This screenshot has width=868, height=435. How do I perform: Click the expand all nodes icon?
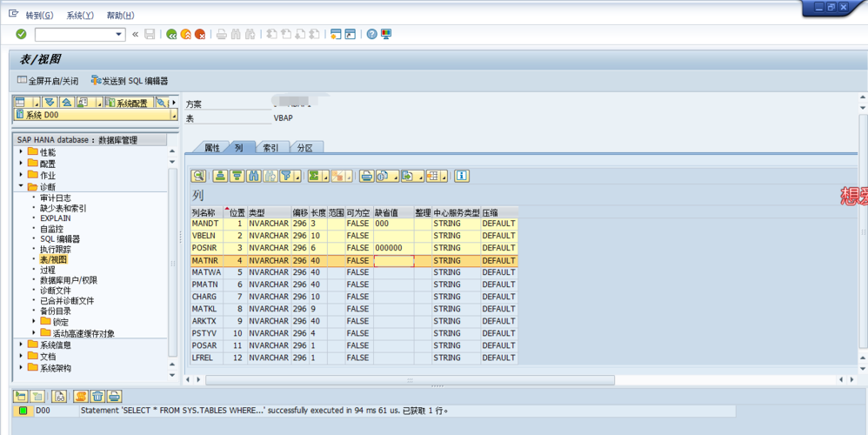point(50,103)
